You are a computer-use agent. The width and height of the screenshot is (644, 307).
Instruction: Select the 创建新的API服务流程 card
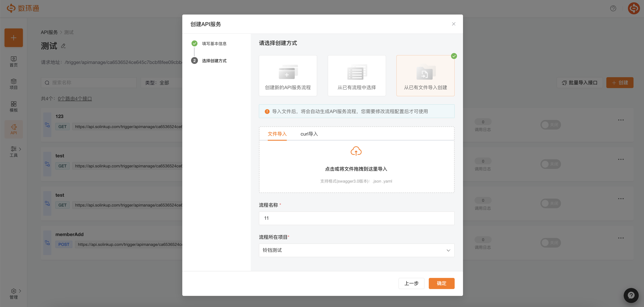tap(288, 76)
